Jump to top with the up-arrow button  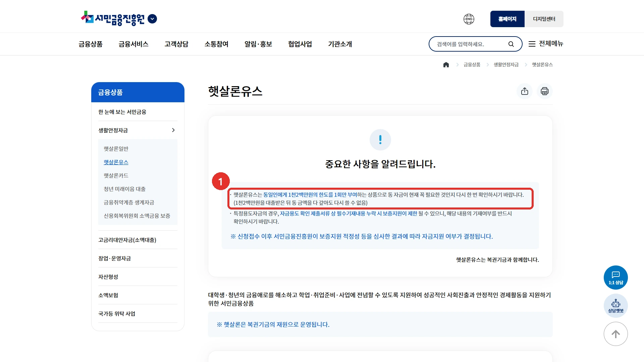616,334
